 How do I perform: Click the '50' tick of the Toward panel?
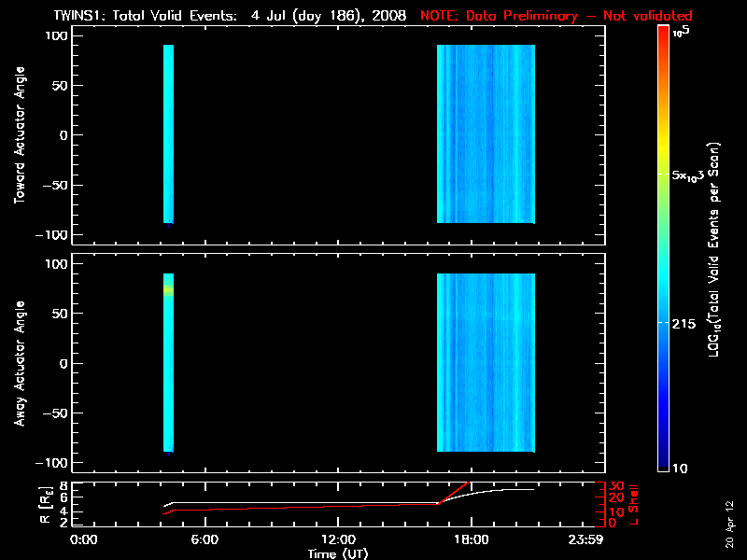tap(61, 86)
